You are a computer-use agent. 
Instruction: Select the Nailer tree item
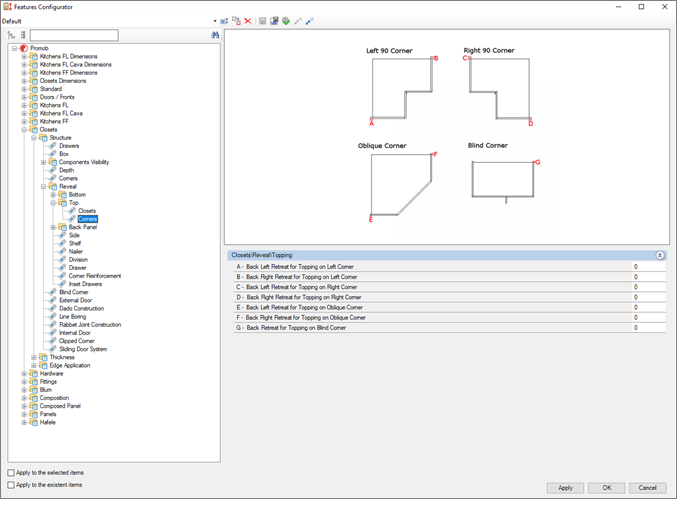[76, 252]
